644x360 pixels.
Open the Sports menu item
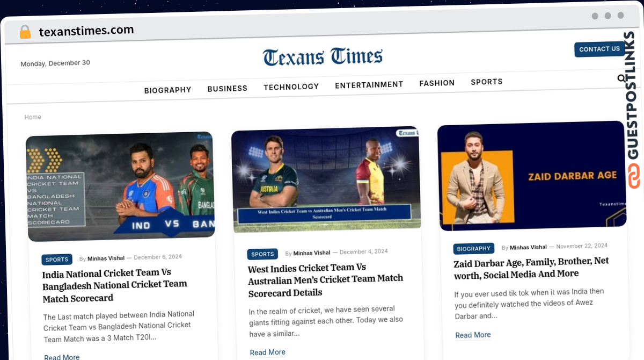coord(487,82)
